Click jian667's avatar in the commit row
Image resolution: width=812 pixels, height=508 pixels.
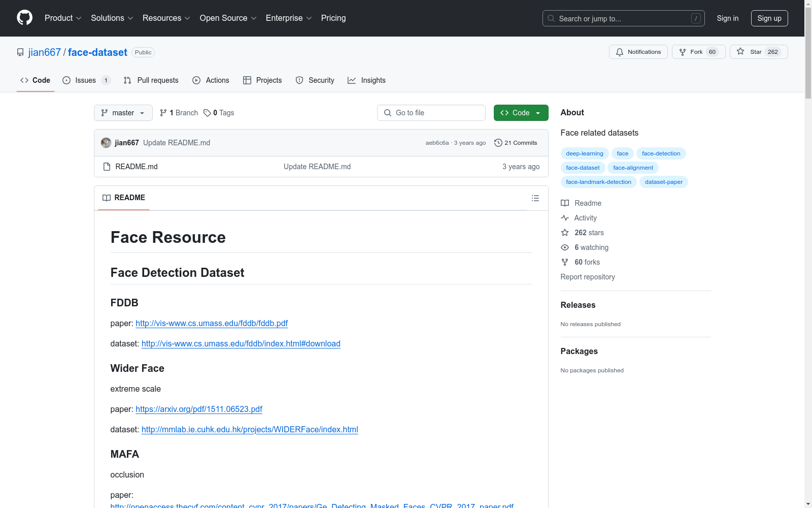106,143
